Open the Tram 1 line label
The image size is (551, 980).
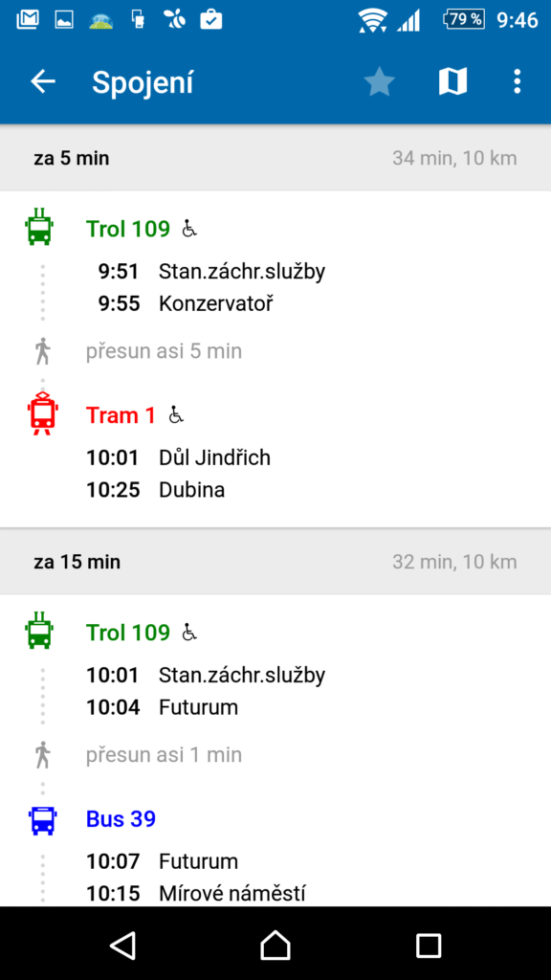click(x=121, y=415)
